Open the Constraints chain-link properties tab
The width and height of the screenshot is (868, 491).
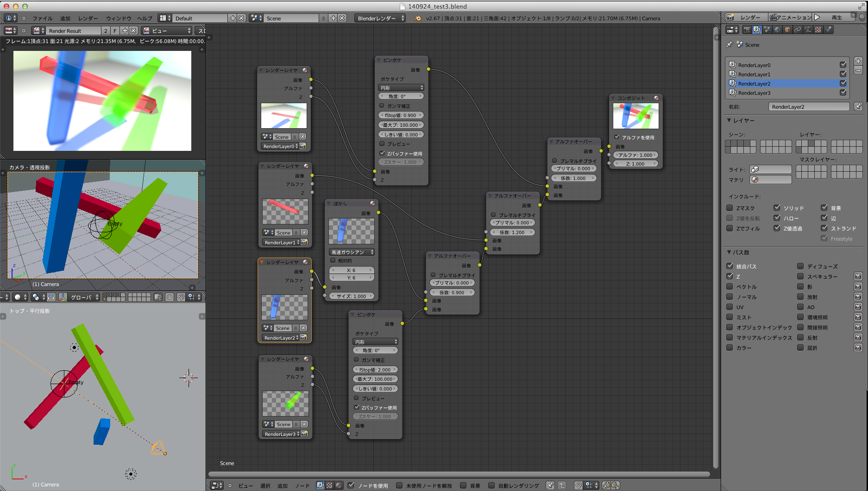click(x=798, y=30)
